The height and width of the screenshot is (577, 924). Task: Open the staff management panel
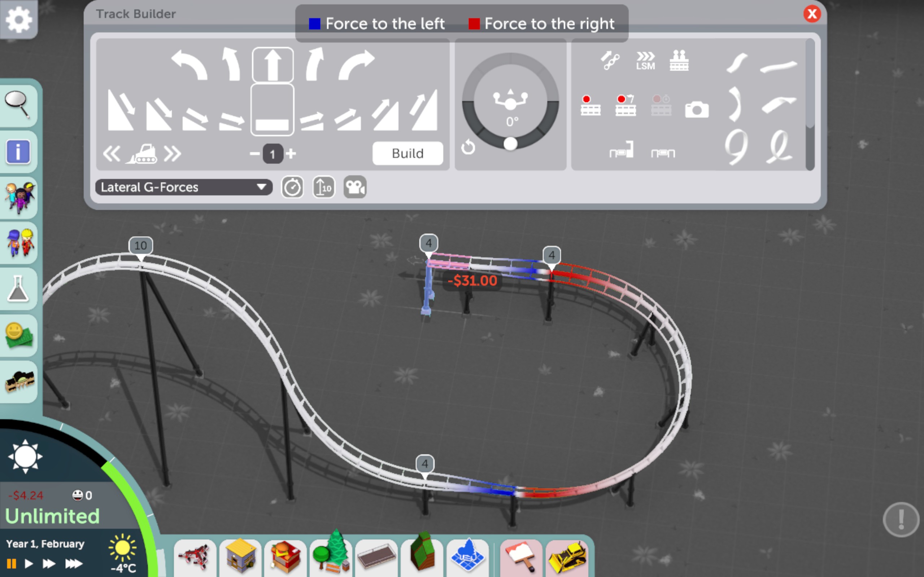pos(20,243)
